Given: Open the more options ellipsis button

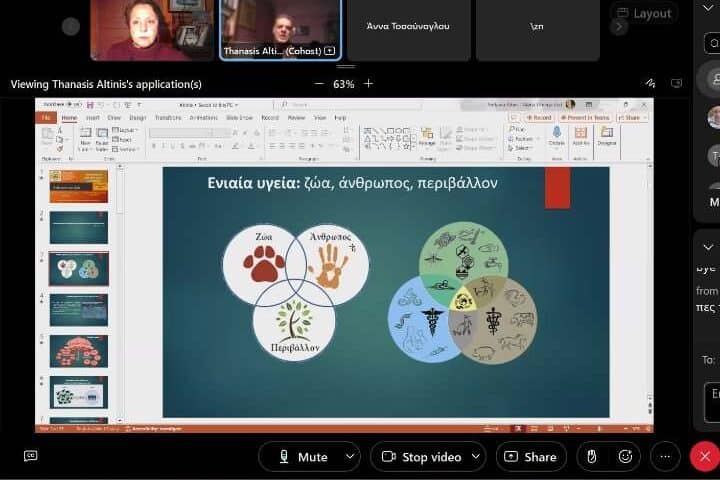Looking at the screenshot, I should (x=665, y=456).
